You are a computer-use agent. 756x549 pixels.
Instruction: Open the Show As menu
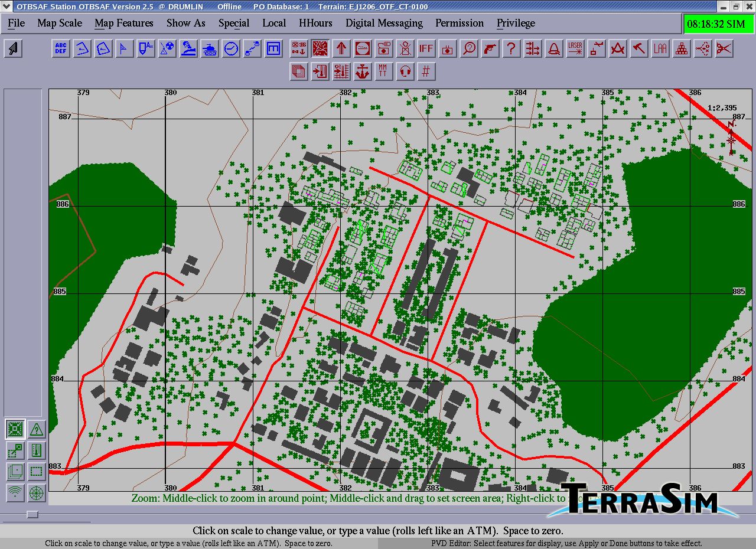[x=186, y=23]
